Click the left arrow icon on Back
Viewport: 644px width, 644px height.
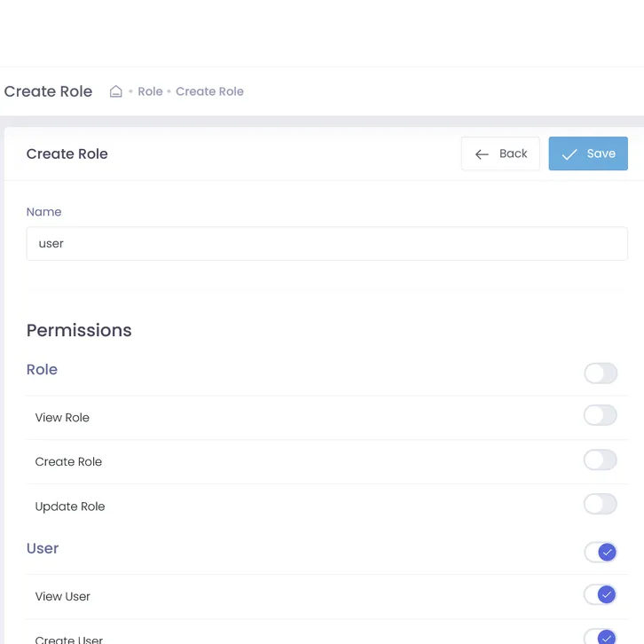tap(482, 154)
